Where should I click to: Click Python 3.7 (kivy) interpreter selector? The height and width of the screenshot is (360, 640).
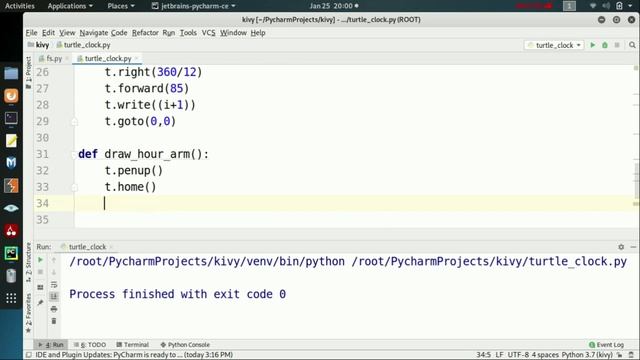tap(587, 355)
